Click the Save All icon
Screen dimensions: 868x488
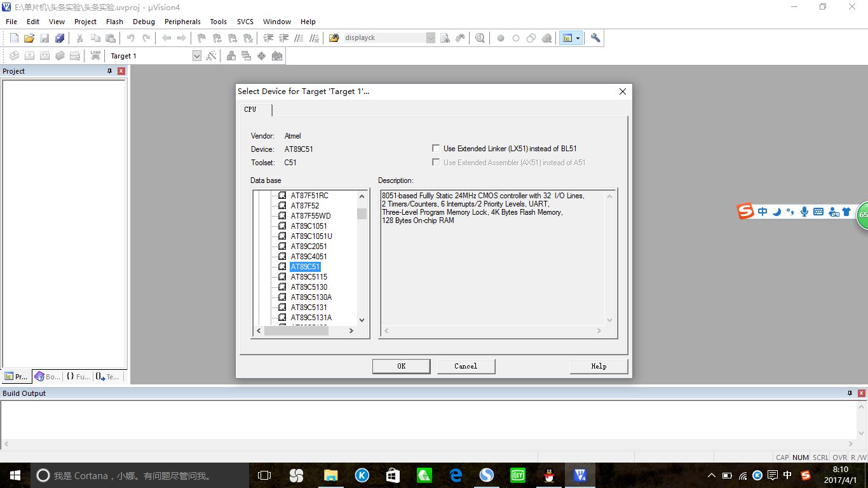60,38
